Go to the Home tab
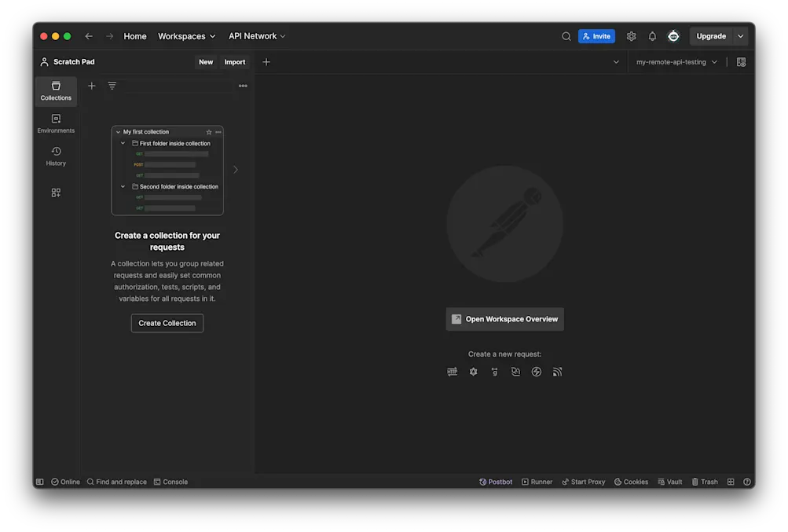The height and width of the screenshot is (532, 788). (x=134, y=36)
